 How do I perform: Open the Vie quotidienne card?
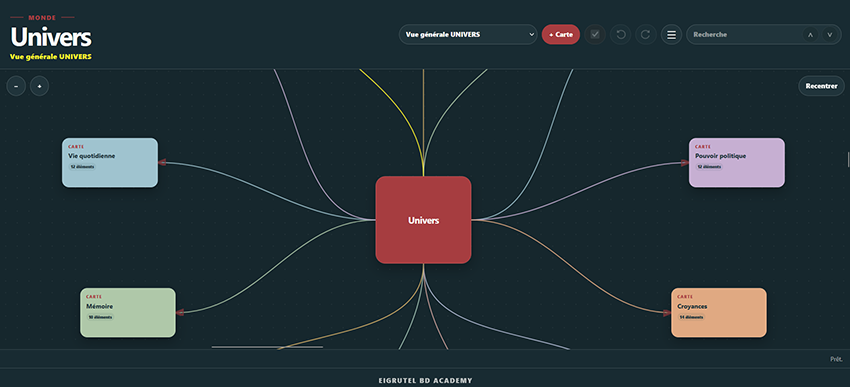click(110, 163)
